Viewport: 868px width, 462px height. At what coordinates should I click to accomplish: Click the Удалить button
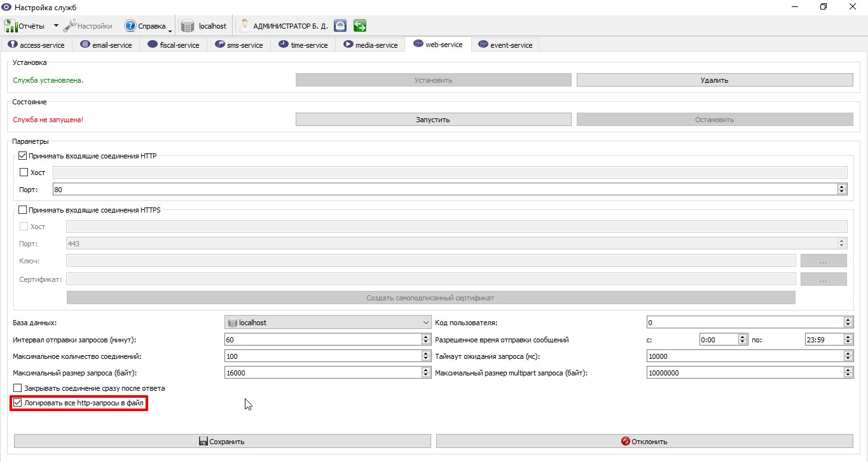point(714,80)
